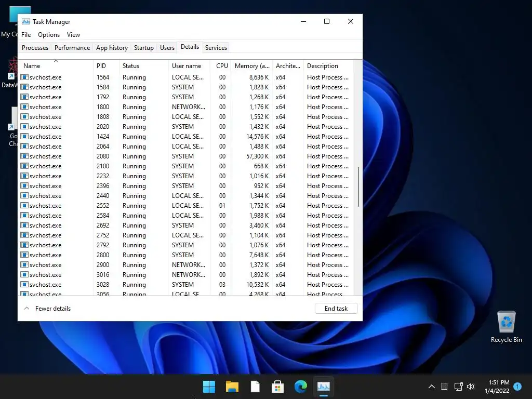
Task: Sort by the CPU column header
Action: tap(221, 66)
